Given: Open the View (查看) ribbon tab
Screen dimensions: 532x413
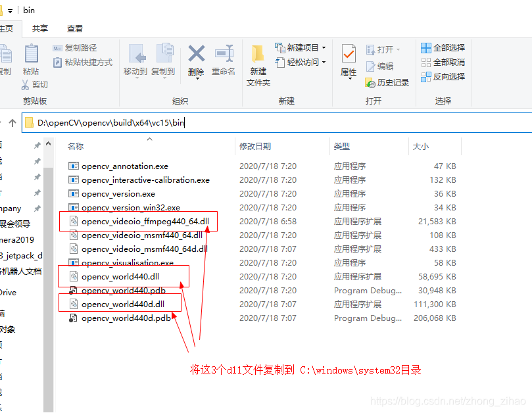Looking at the screenshot, I should (75, 29).
